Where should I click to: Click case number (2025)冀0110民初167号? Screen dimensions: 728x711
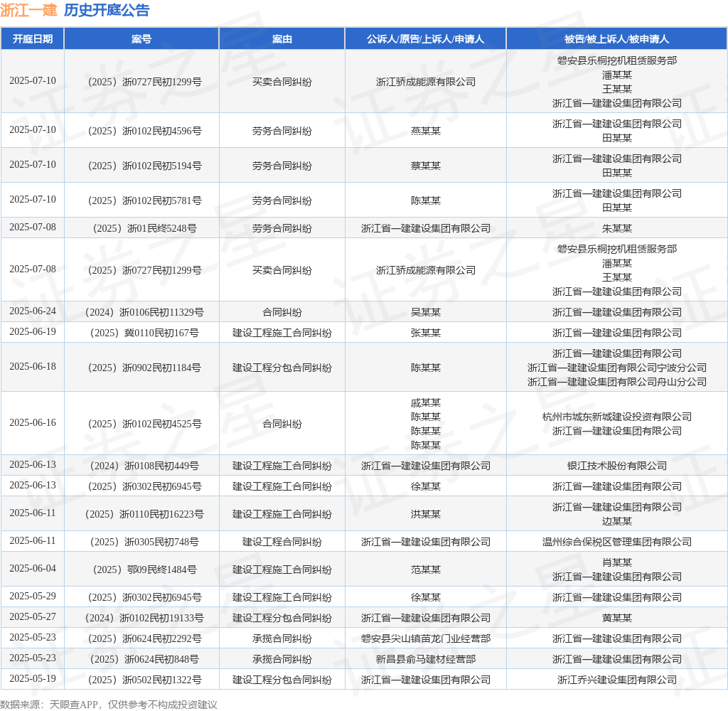[145, 333]
